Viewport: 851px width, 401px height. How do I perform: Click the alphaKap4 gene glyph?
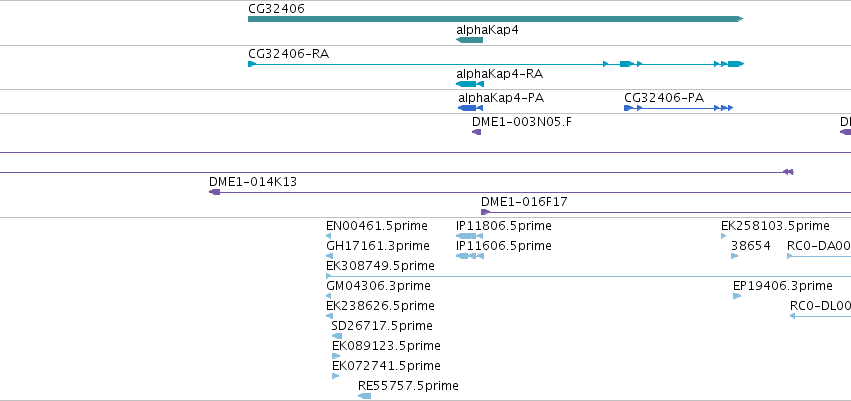point(469,40)
